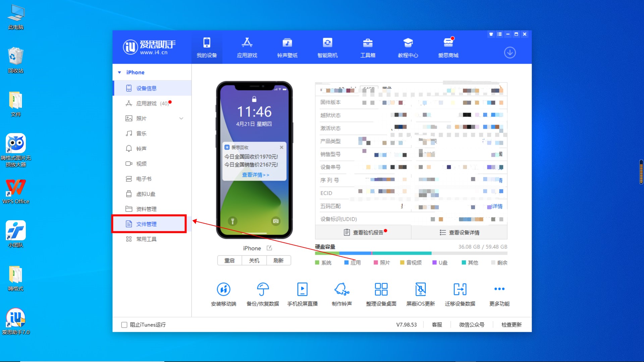Screen dimensions: 644x362
Task: Click the disk capacity usage bar
Action: [x=411, y=253]
